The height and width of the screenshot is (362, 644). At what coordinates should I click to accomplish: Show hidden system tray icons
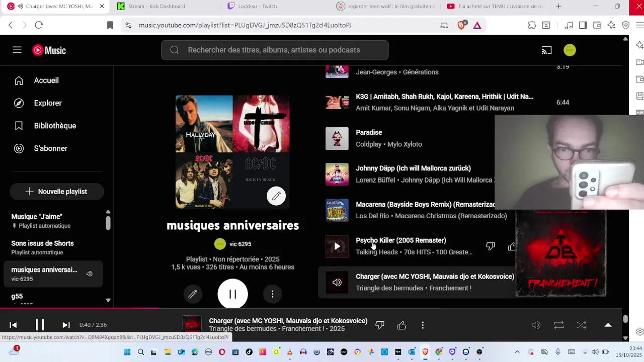coord(517,352)
